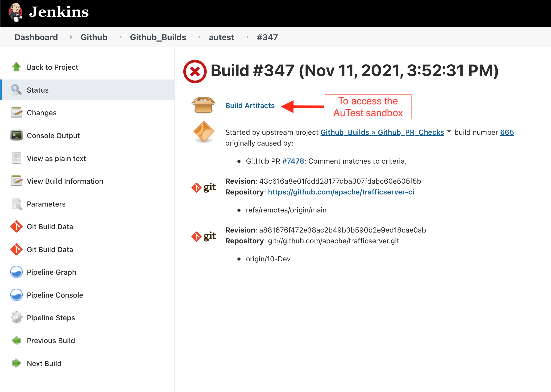Click the Jenkins butler logo

pyautogui.click(x=15, y=12)
